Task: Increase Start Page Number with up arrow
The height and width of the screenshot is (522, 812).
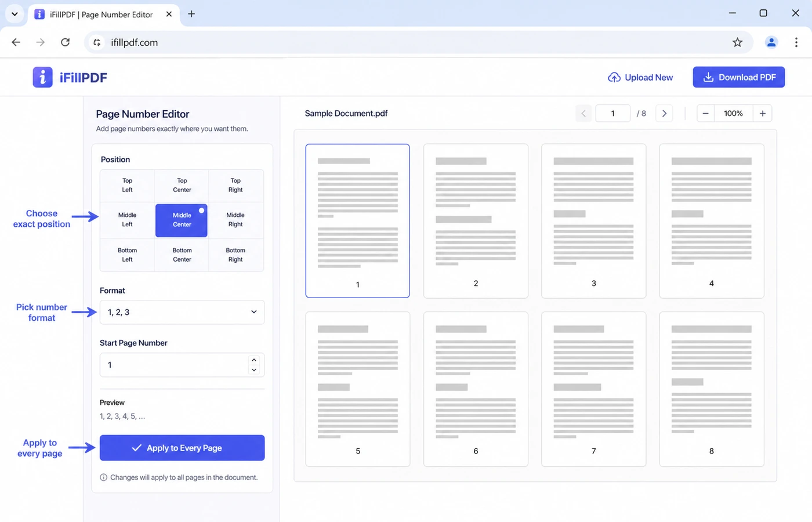Action: tap(254, 360)
